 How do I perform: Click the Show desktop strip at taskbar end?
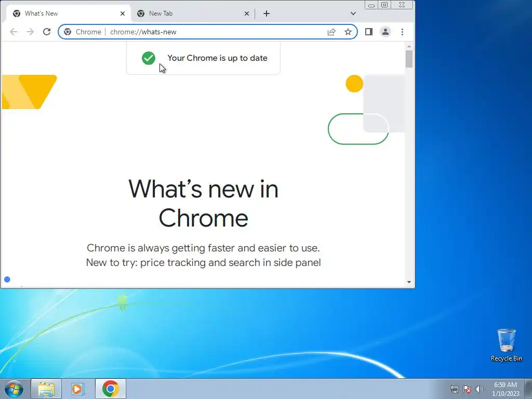coord(528,389)
